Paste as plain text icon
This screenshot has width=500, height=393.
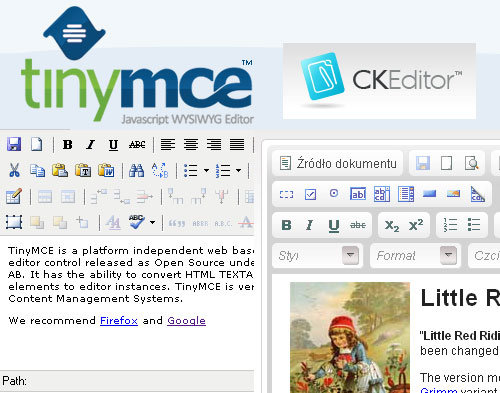click(83, 170)
